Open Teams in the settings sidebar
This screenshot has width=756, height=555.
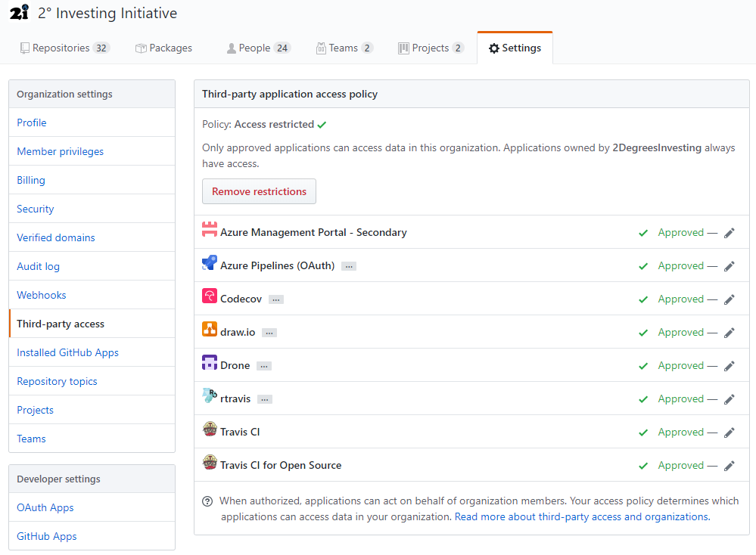(92, 439)
